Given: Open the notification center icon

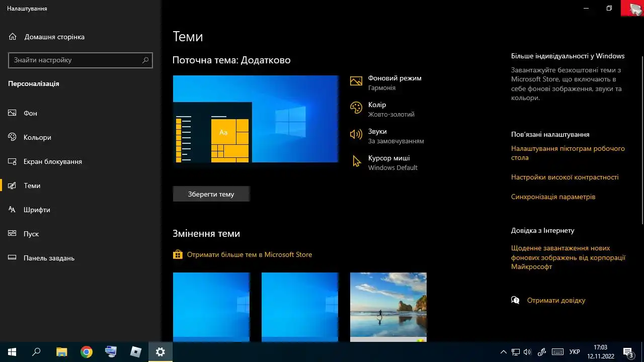Looking at the screenshot, I should point(628,352).
